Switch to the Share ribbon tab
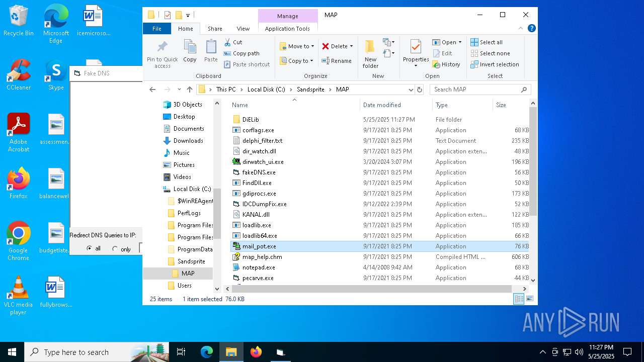644x362 pixels. [x=215, y=29]
